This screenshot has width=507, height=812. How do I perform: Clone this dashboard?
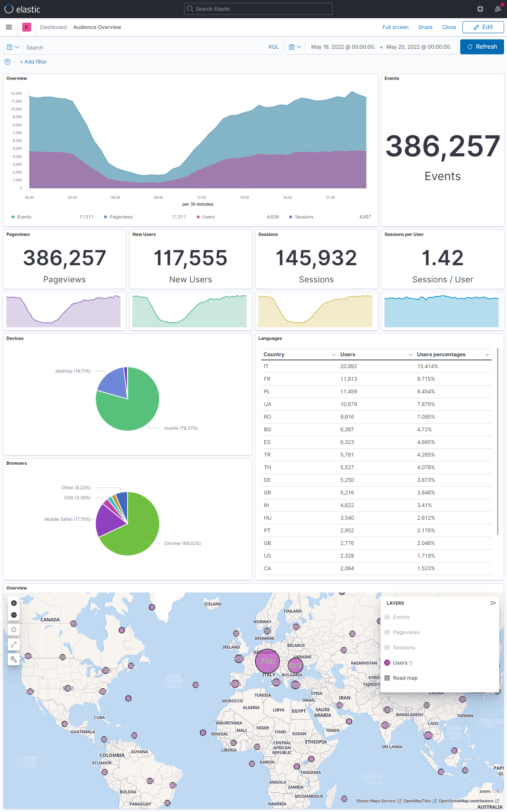(x=449, y=27)
